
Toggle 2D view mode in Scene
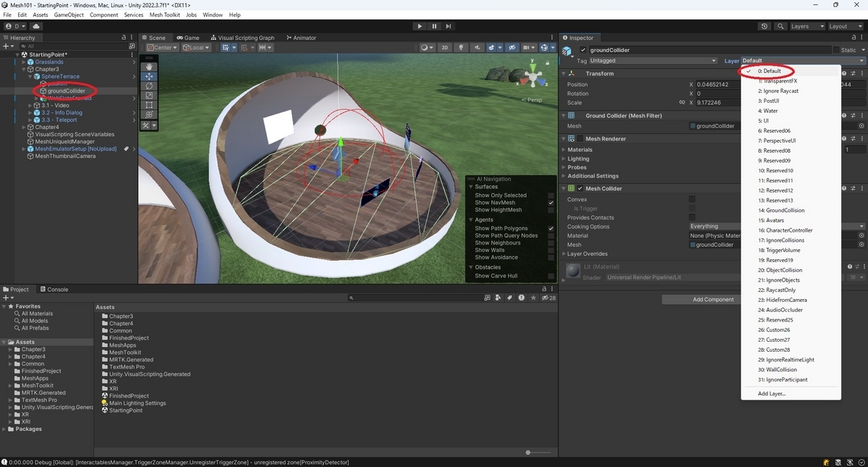coord(446,48)
